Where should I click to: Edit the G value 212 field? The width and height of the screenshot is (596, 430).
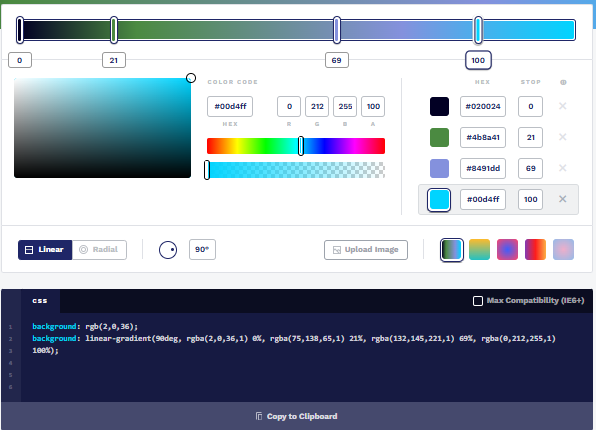click(x=317, y=106)
